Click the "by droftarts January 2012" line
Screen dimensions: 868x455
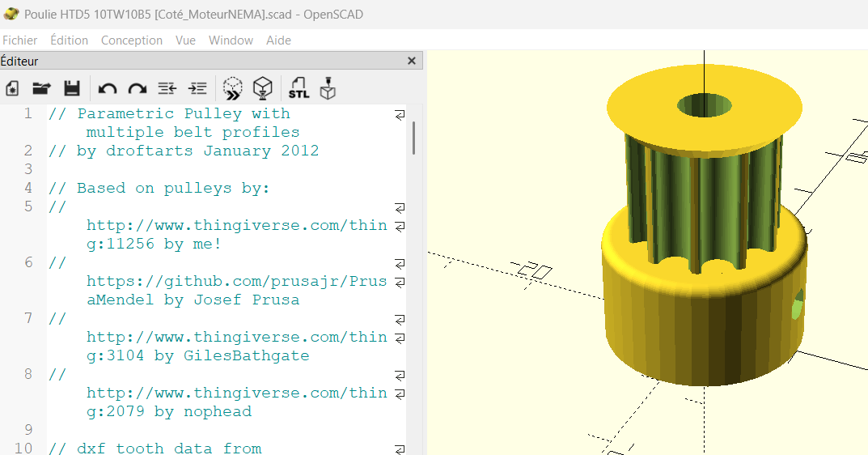click(184, 151)
